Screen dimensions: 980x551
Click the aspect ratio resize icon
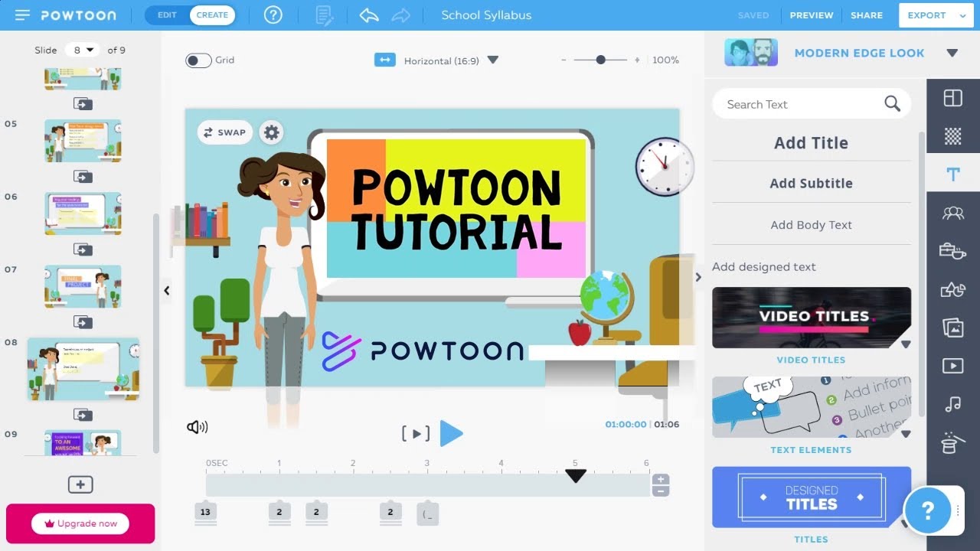click(384, 60)
